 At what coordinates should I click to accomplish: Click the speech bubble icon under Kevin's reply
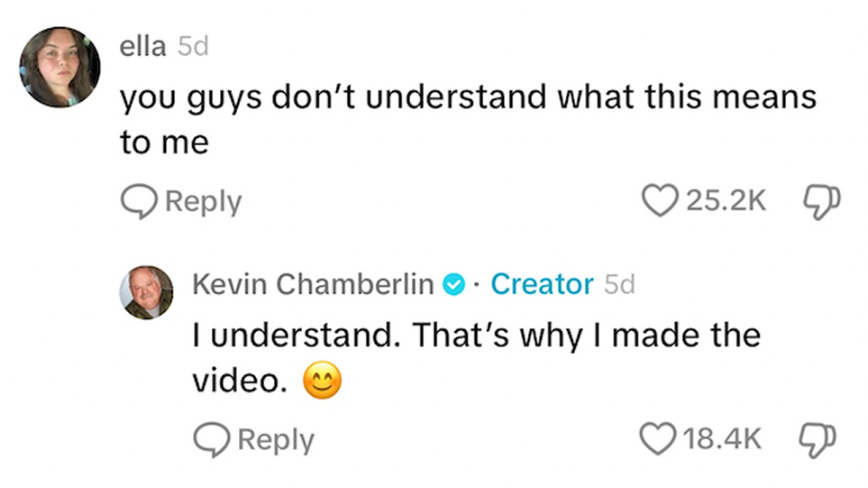211,439
